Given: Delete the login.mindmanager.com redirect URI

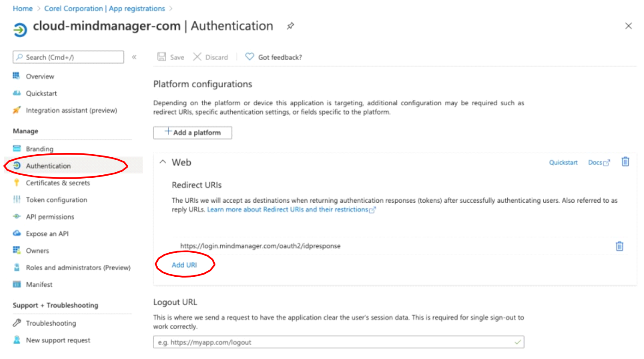Looking at the screenshot, I should pos(619,246).
